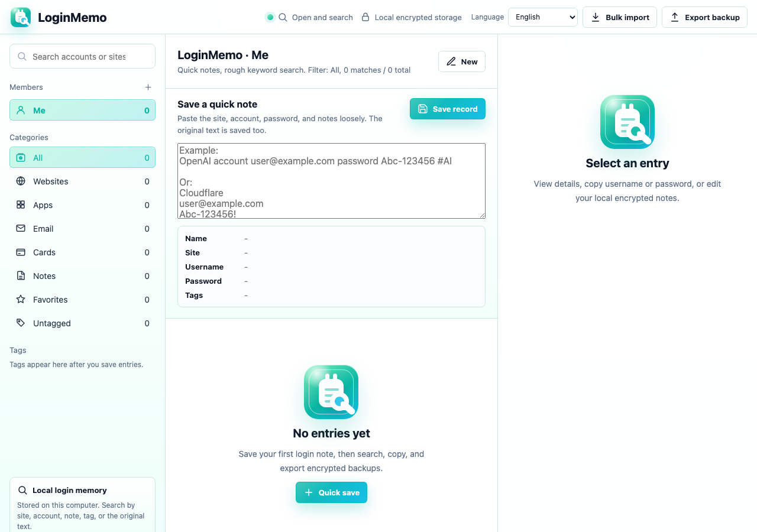757x532 pixels.
Task: Click into the quick note text area
Action: tap(331, 181)
